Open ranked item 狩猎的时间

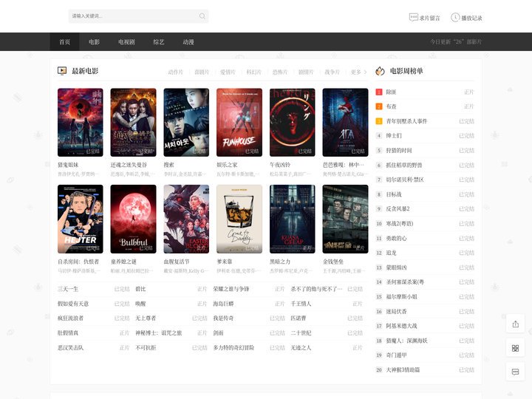[399, 150]
